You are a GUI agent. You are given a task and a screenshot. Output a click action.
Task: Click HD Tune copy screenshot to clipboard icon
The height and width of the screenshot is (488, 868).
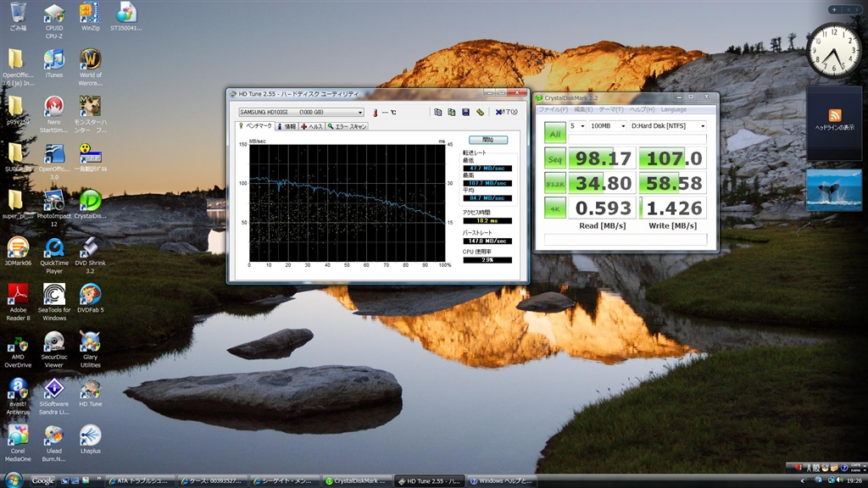[452, 113]
